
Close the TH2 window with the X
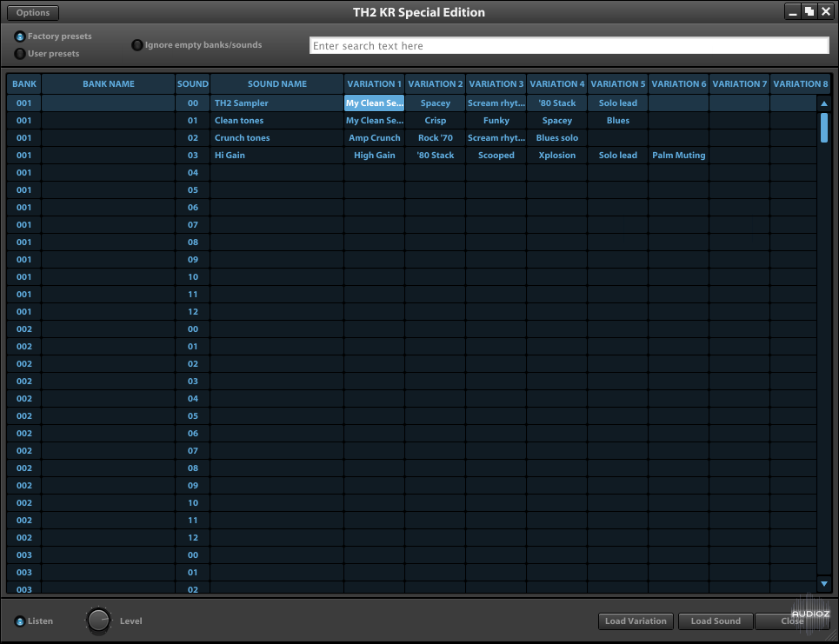tap(826, 12)
